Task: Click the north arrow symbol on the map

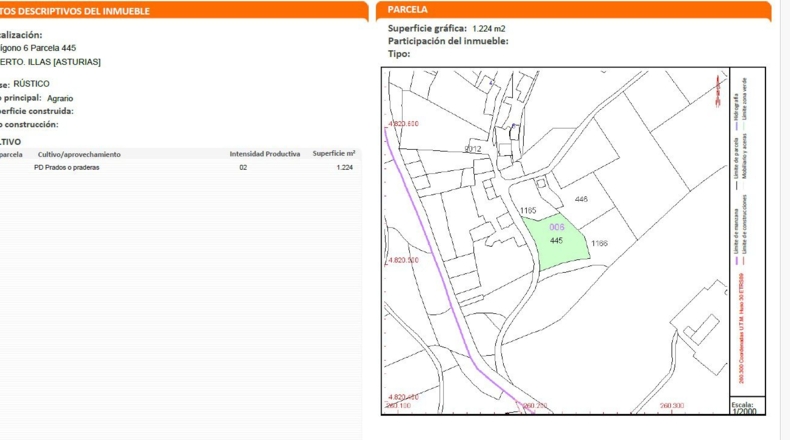Action: (x=719, y=91)
